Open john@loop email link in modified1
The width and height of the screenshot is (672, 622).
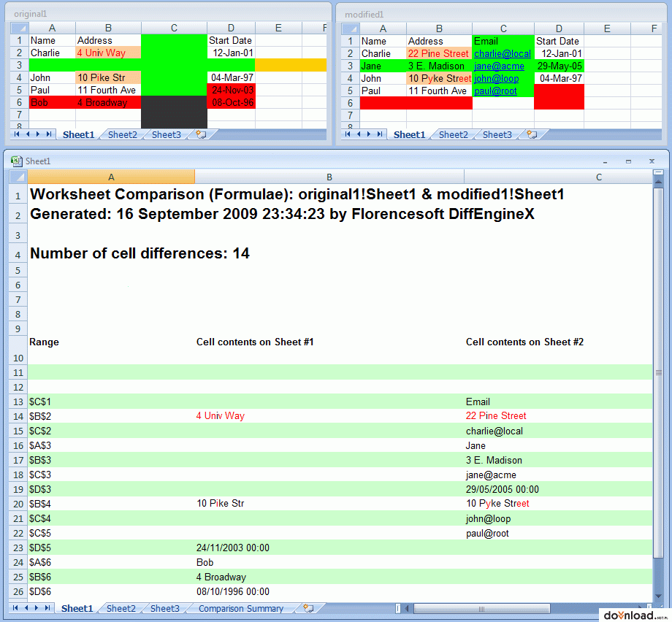pos(496,78)
